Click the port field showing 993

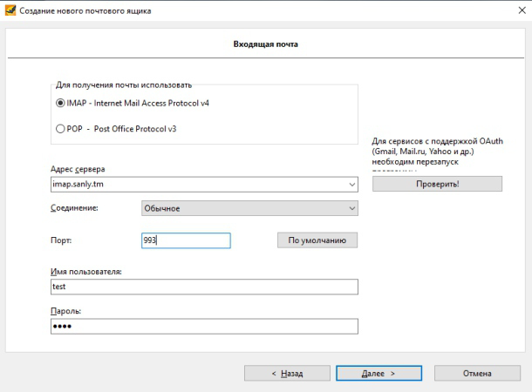(x=186, y=240)
